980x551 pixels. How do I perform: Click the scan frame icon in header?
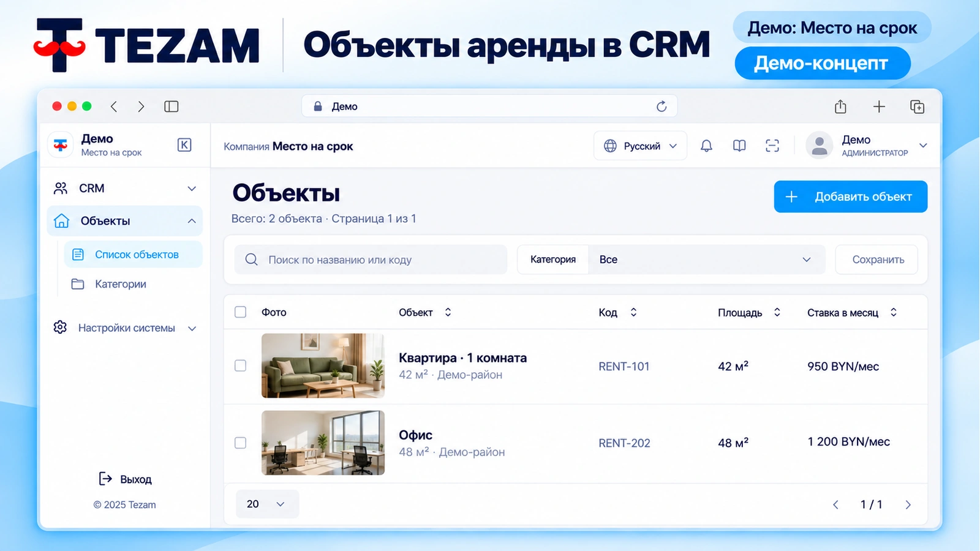coord(772,146)
